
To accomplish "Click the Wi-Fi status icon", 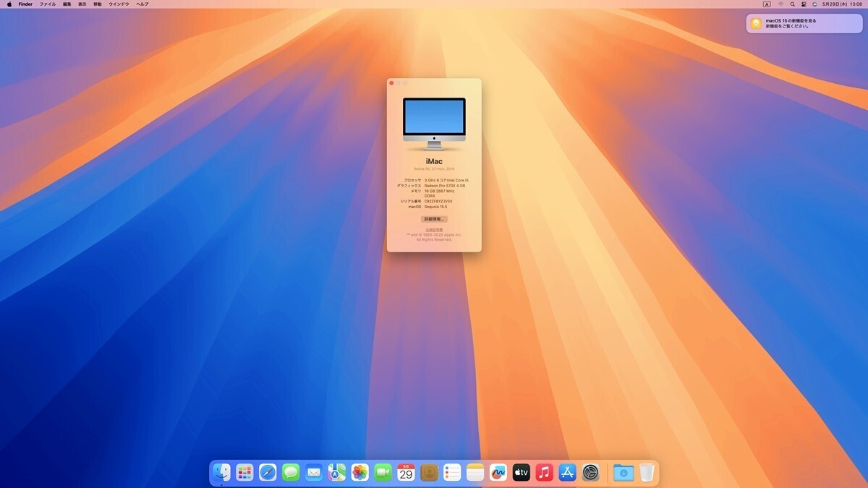I will click(780, 4).
